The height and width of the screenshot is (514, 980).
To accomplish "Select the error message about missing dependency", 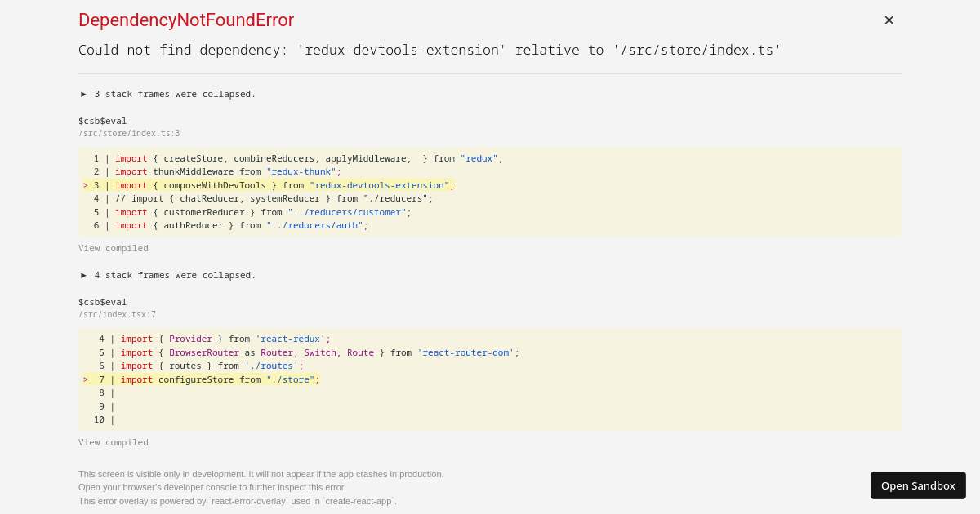I will pyautogui.click(x=429, y=50).
